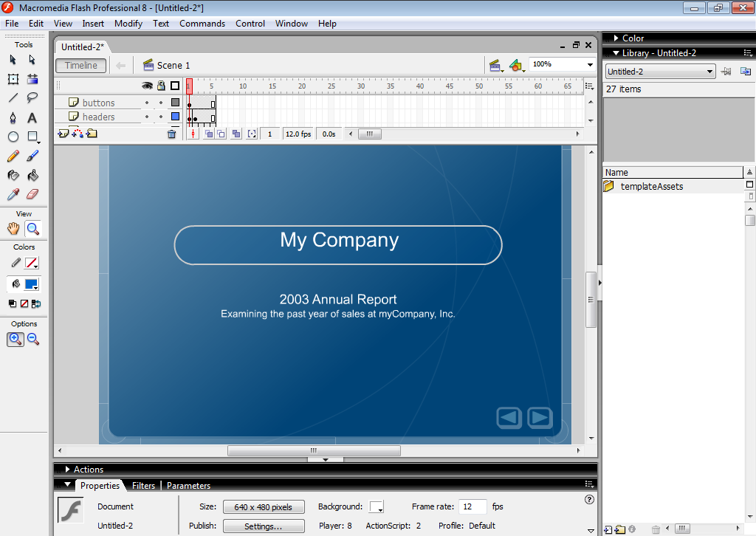Screen dimensions: 756x536
Task: Toggle lock dot of buttons layer
Action: click(161, 103)
